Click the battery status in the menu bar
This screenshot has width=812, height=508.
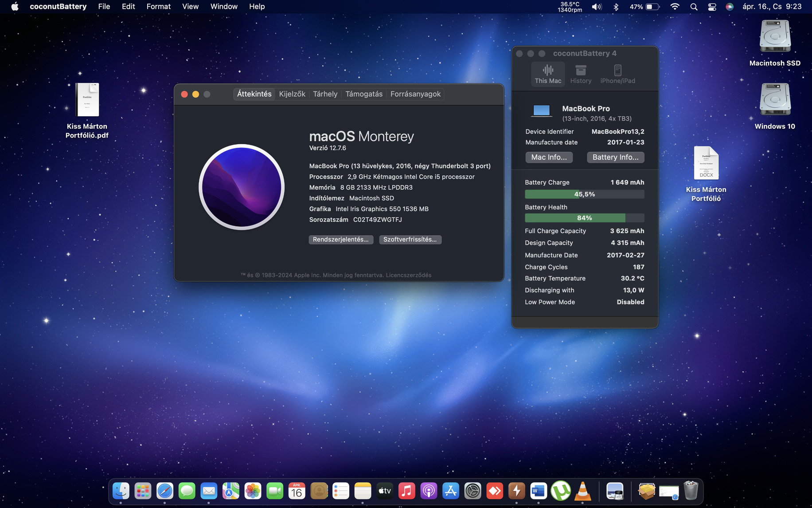click(645, 7)
